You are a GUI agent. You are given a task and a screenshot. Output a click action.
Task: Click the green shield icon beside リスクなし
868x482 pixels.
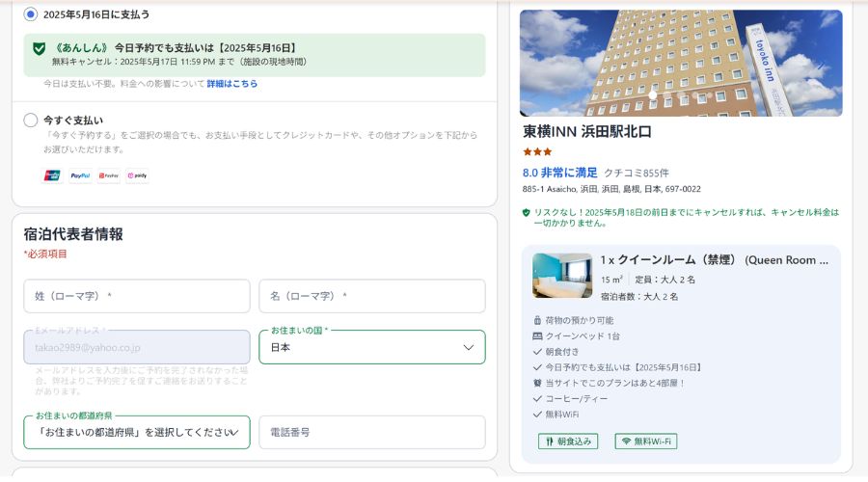527,212
